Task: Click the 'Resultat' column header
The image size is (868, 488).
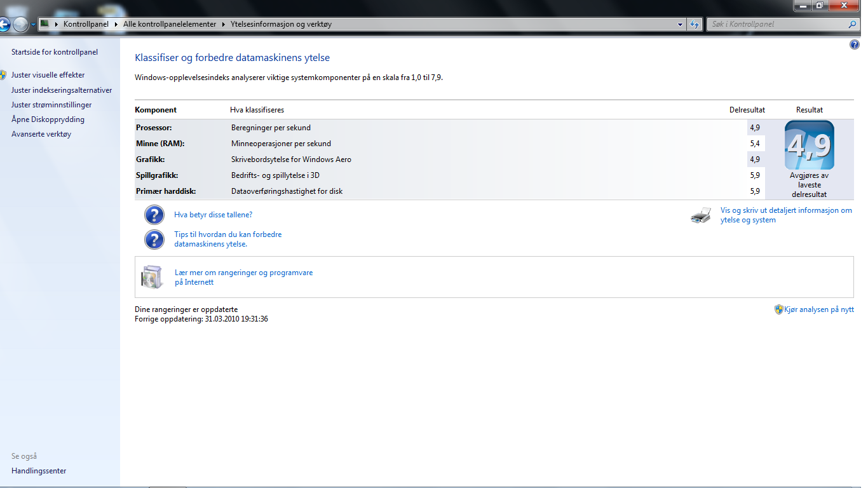Action: point(810,110)
